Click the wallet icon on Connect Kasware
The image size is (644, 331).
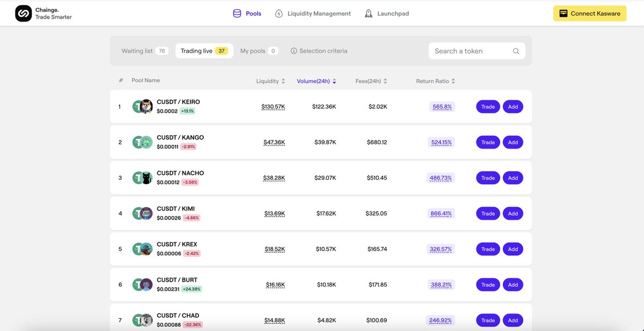tap(562, 13)
